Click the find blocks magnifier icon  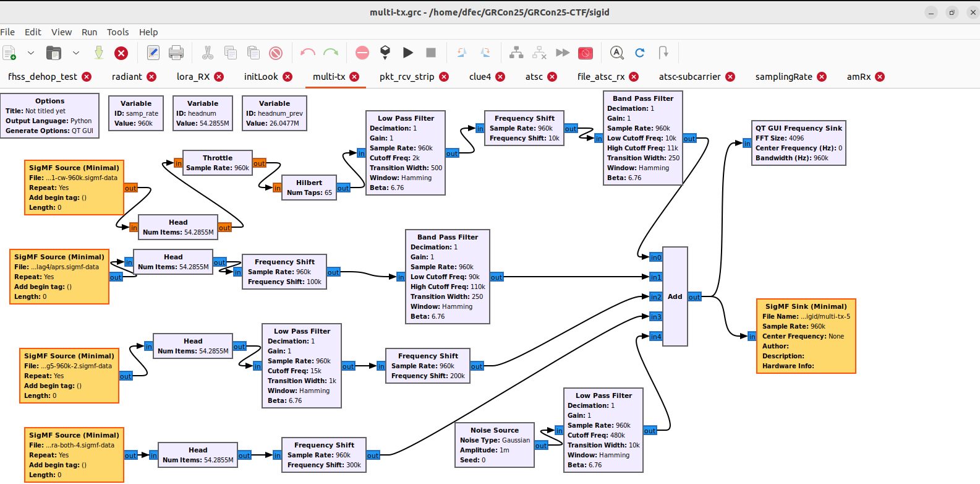[x=616, y=53]
